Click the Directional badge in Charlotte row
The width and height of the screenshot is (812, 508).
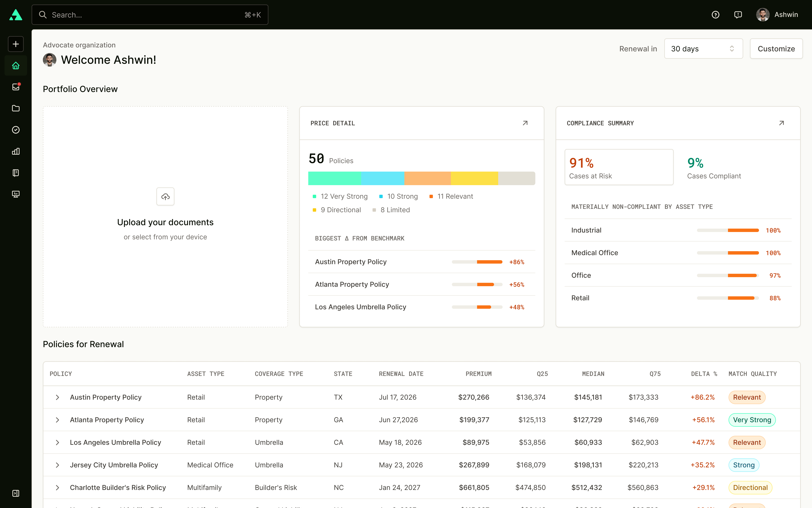pyautogui.click(x=750, y=488)
